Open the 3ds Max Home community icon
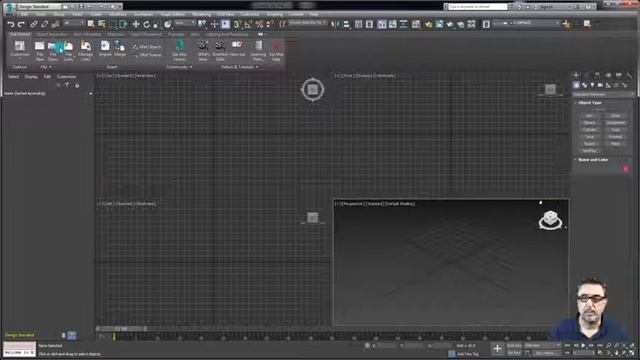 coord(180,51)
